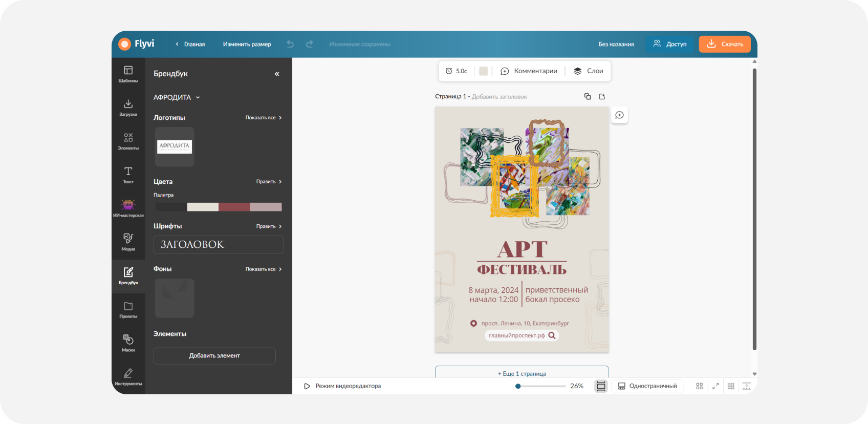Click Добавить элемент button
This screenshot has width=868, height=424.
click(x=214, y=356)
